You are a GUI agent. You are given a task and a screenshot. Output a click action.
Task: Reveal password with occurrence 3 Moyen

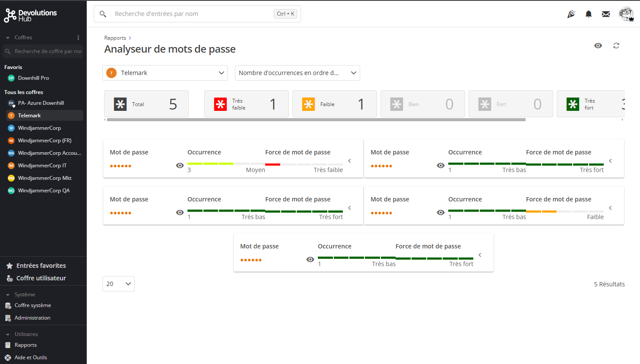180,166
